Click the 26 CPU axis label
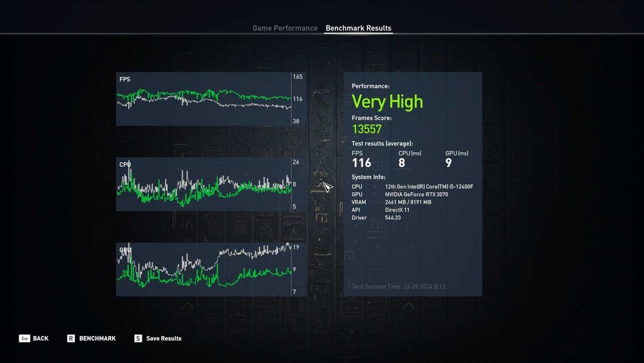Screen dimensions: 644x363 [296, 162]
